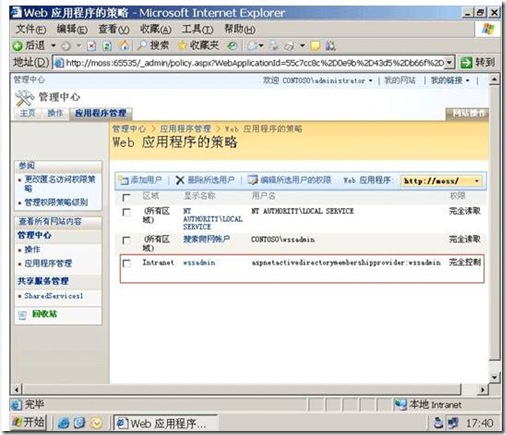Open the 编辑(E) menu

[x=72, y=29]
